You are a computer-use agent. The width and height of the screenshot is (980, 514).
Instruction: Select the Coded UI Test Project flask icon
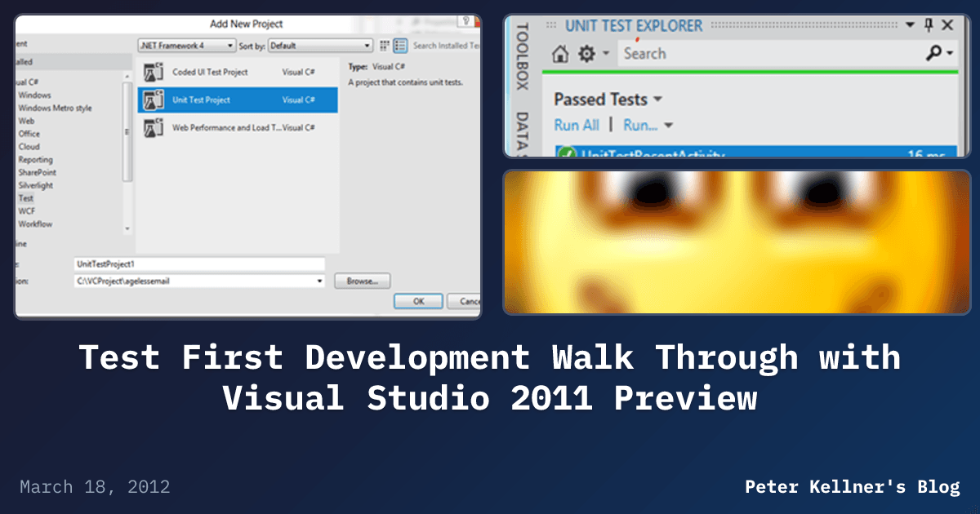pos(153,72)
